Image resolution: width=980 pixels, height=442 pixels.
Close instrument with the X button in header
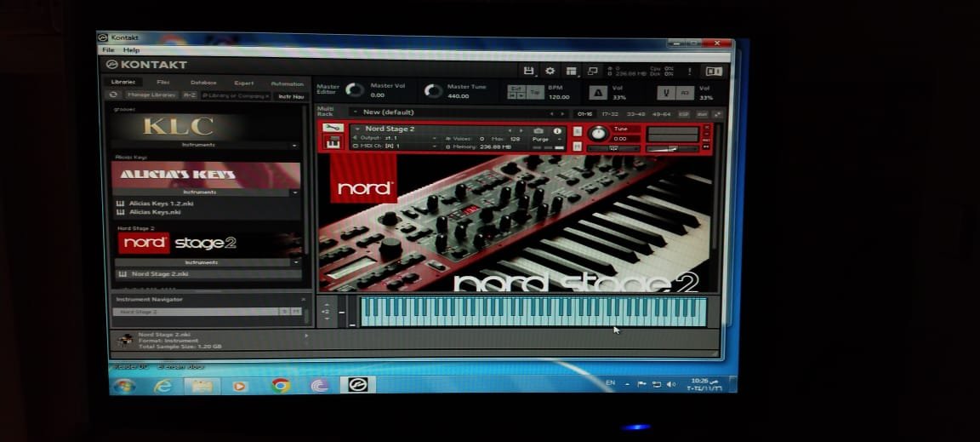(x=707, y=127)
